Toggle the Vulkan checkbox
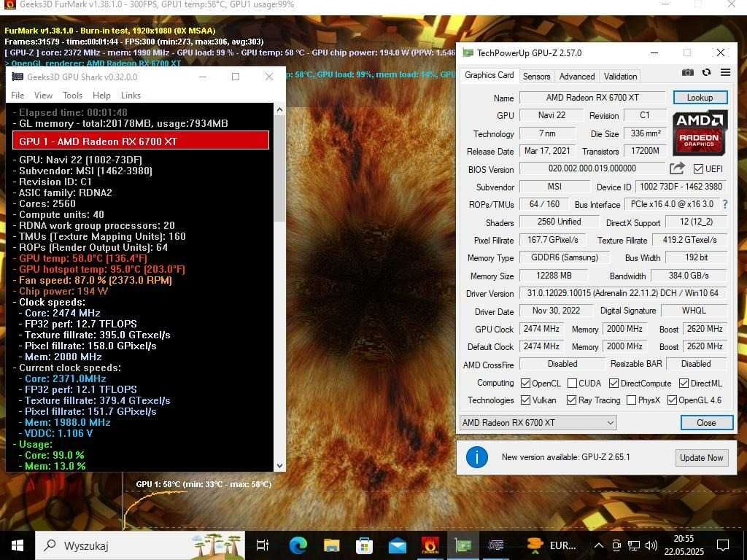Screen dimensions: 747x560 click(525, 400)
